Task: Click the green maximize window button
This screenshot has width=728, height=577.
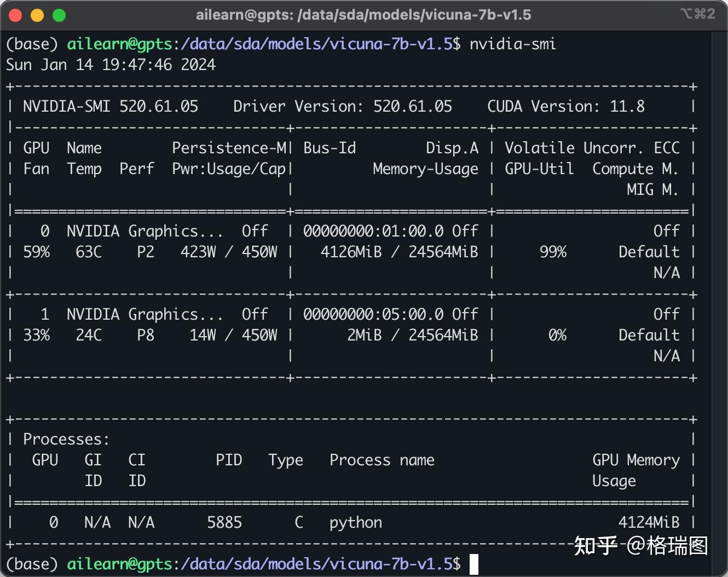Action: click(59, 15)
